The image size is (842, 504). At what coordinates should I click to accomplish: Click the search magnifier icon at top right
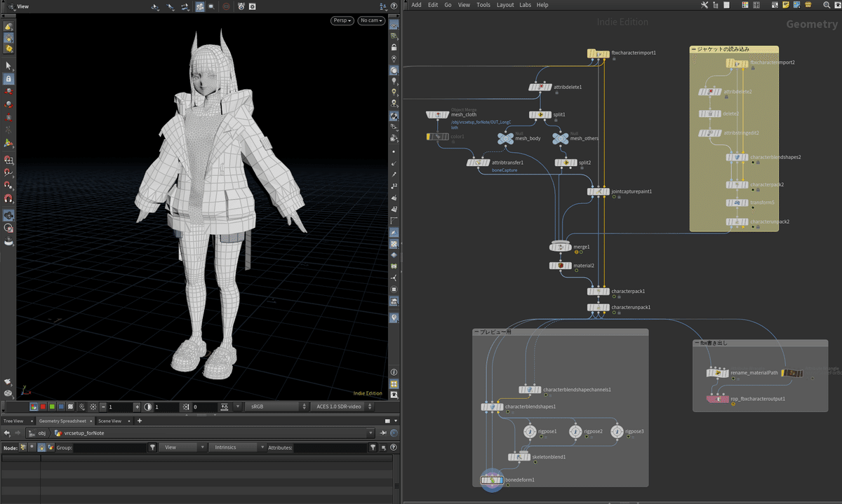pyautogui.click(x=826, y=5)
